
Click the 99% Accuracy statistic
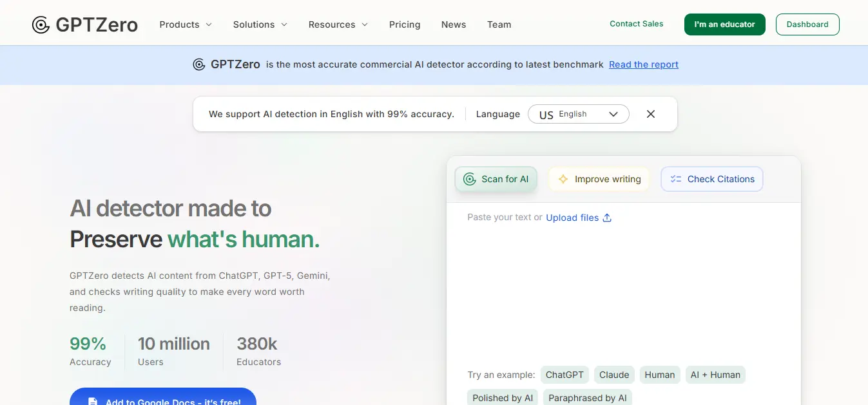coord(90,352)
